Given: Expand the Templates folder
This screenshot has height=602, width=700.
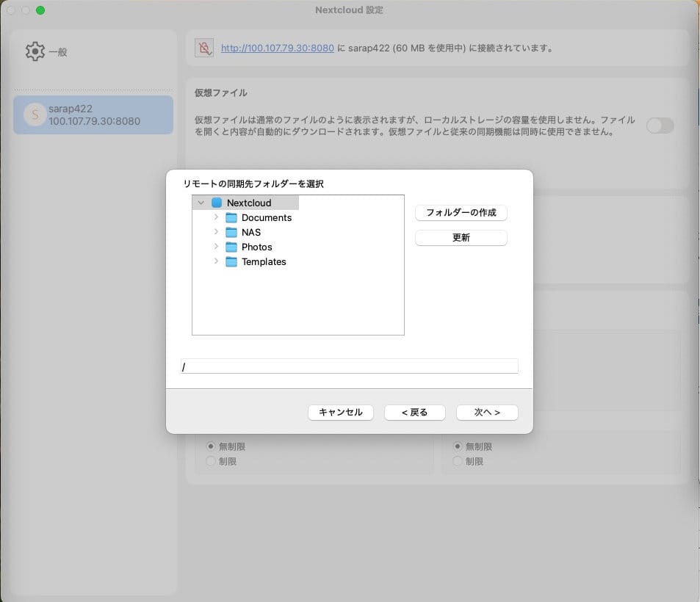Looking at the screenshot, I should [216, 261].
